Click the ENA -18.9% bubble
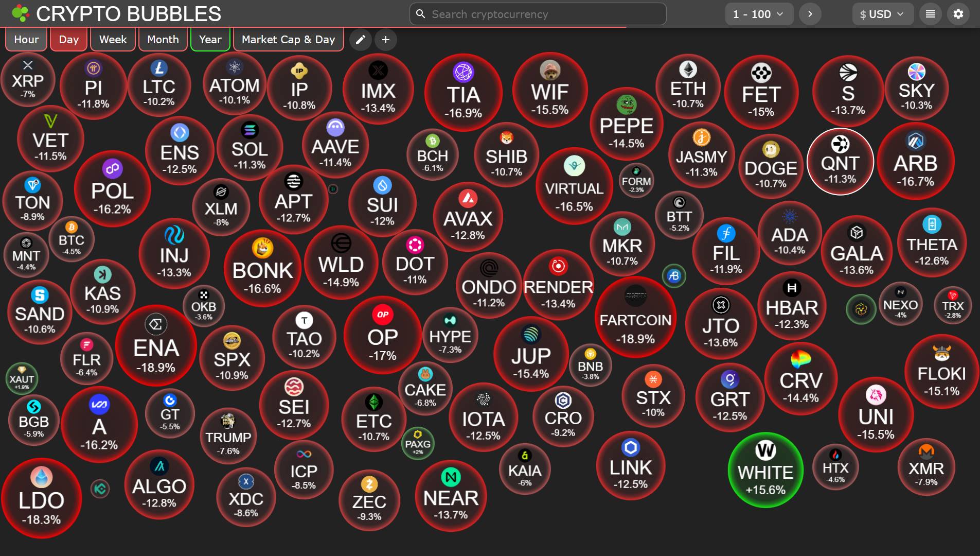 [156, 346]
